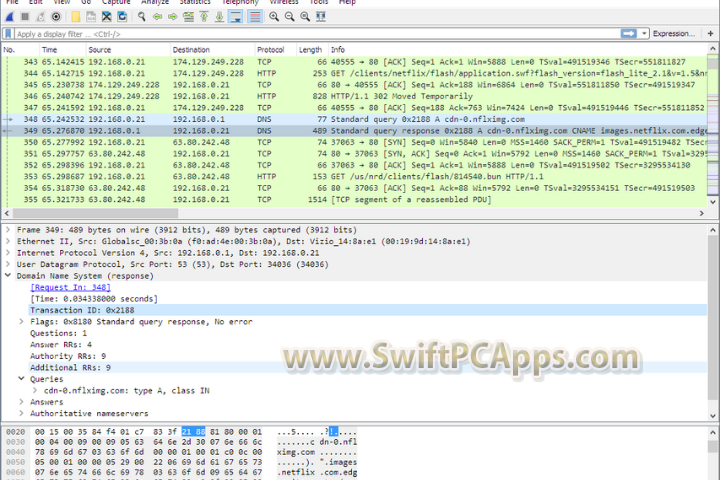
Task: Expand the Ethernet II tree row
Action: click(x=8, y=241)
